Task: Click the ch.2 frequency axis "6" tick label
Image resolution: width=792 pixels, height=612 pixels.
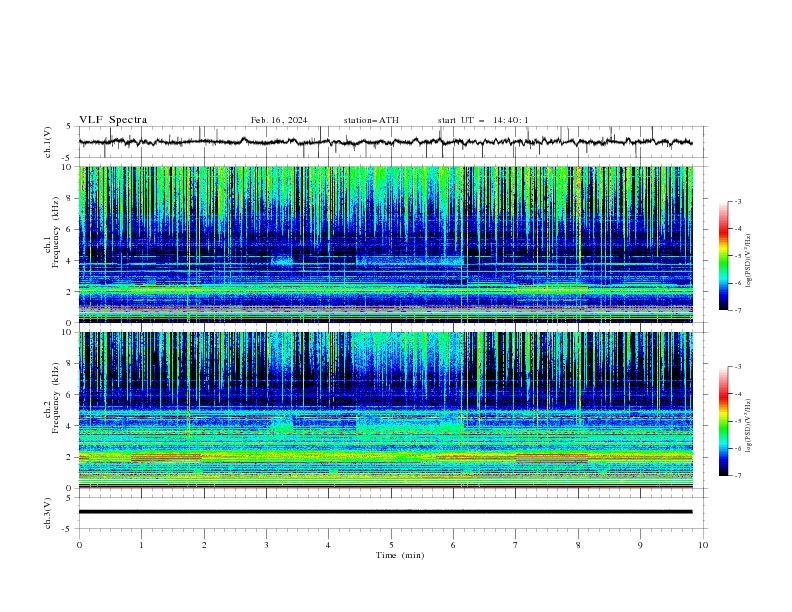Action: click(x=70, y=395)
